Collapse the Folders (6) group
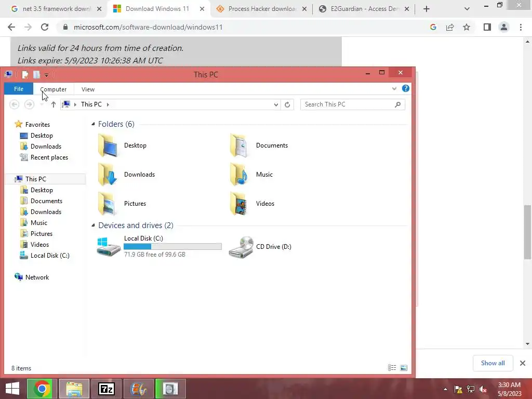532x399 pixels. [x=93, y=124]
